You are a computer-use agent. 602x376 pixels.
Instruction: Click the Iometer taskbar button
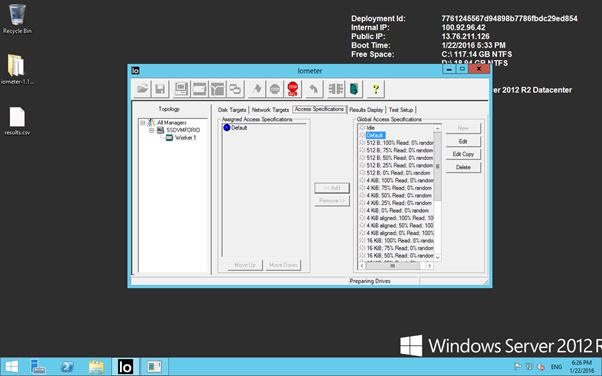click(x=126, y=367)
